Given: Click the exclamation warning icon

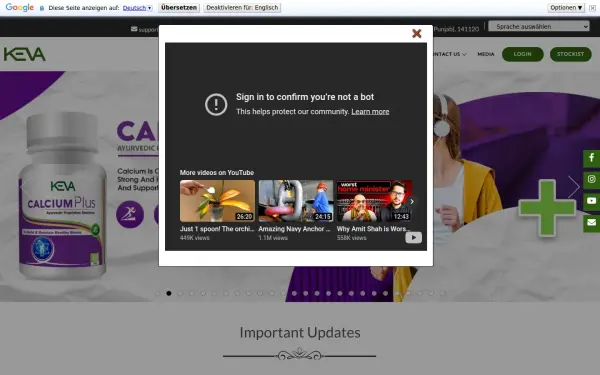Looking at the screenshot, I should click(x=216, y=104).
